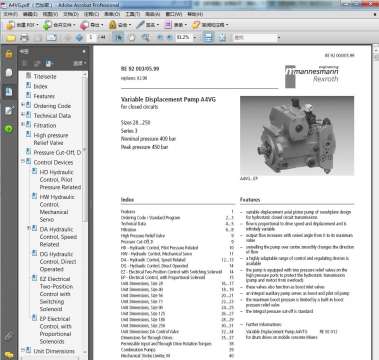
Task: Click the security lock icon in navigation pane
Action: tap(9, 54)
